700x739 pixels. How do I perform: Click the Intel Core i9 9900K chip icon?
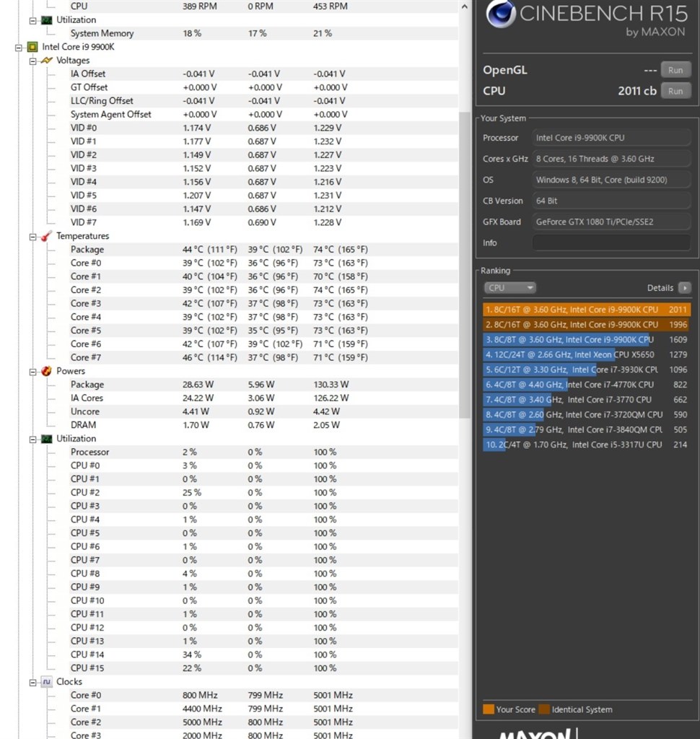[32, 47]
